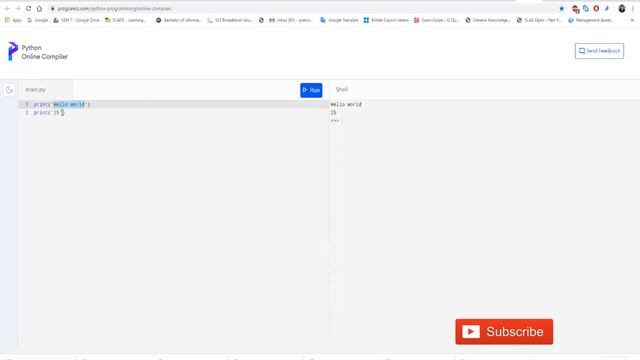640x360 pixels.
Task: Run the code with the Run button
Action: click(311, 90)
